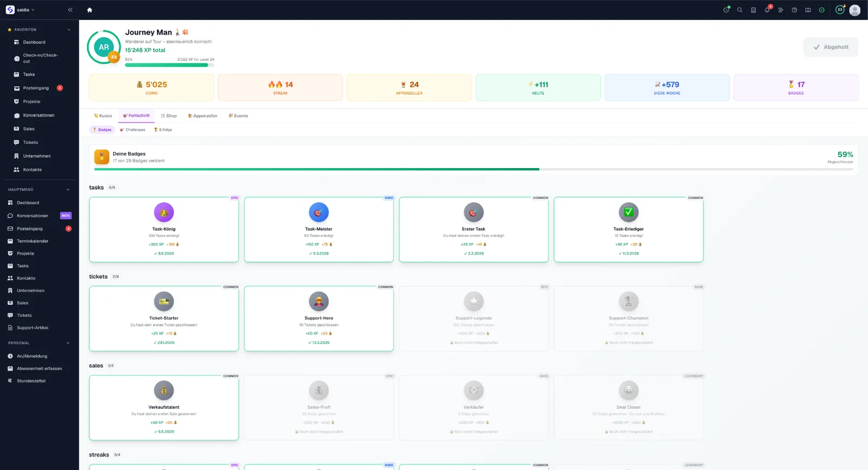Collapse the Favoriten section chevron
Viewport: 868px width, 470px height.
pos(69,30)
